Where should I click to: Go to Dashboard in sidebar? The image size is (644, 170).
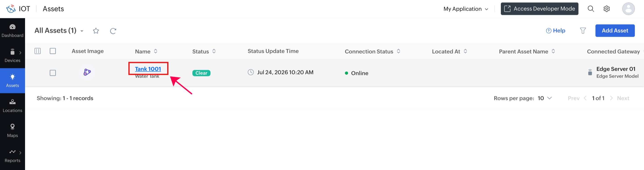(x=13, y=31)
